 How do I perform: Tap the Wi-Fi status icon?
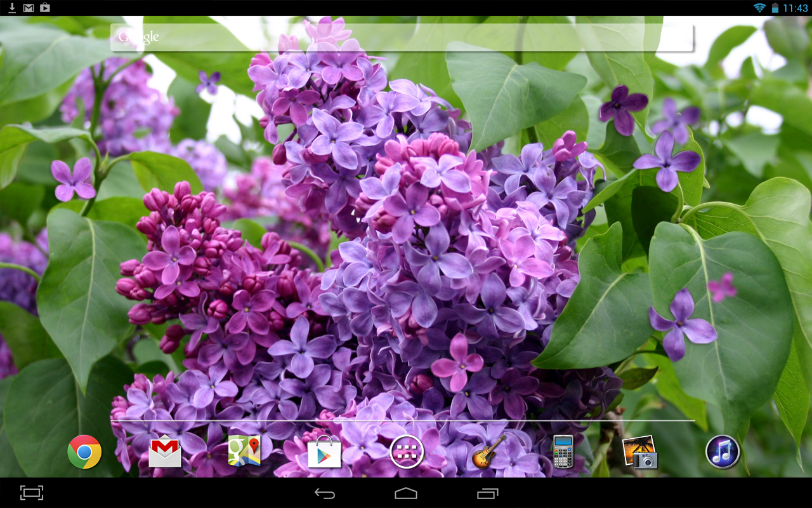(759, 8)
